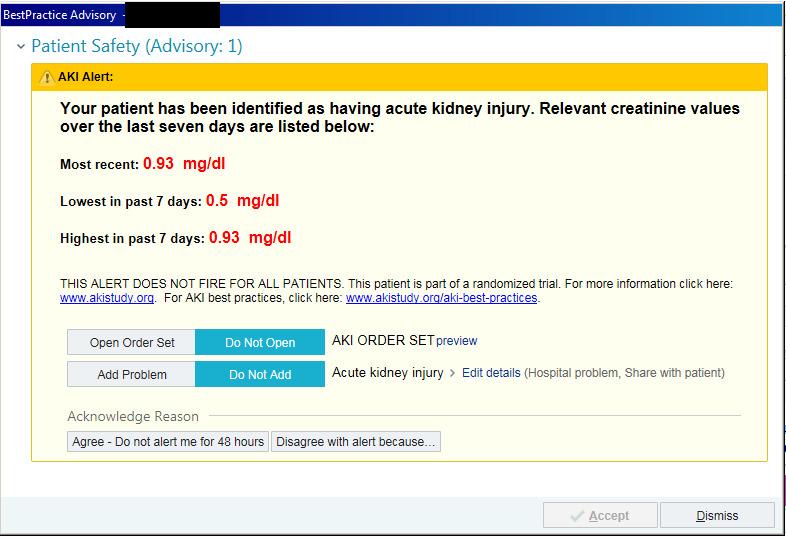Collapse the Patient Safety advisory section chevron
This screenshot has height=539, width=786.
(x=20, y=47)
